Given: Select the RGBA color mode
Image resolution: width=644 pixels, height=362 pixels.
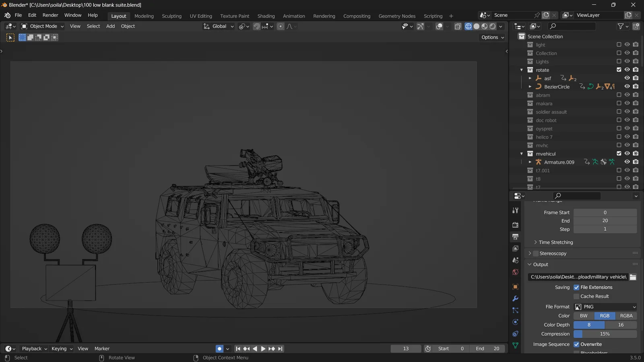Looking at the screenshot, I should pos(626,316).
